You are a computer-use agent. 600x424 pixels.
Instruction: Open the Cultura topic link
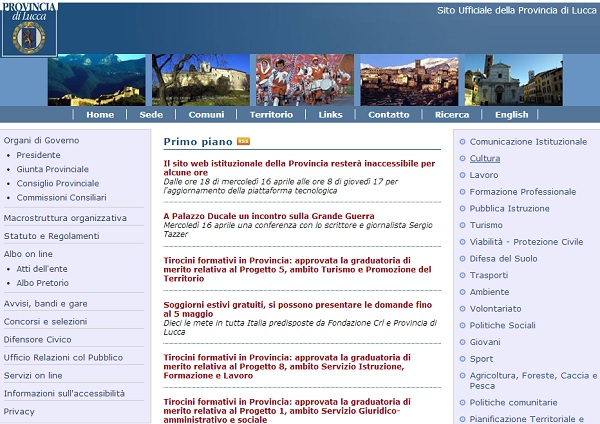click(x=485, y=158)
